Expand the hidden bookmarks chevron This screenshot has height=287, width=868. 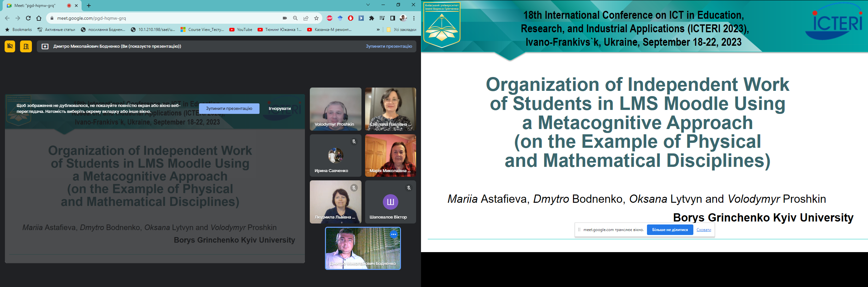coord(378,30)
